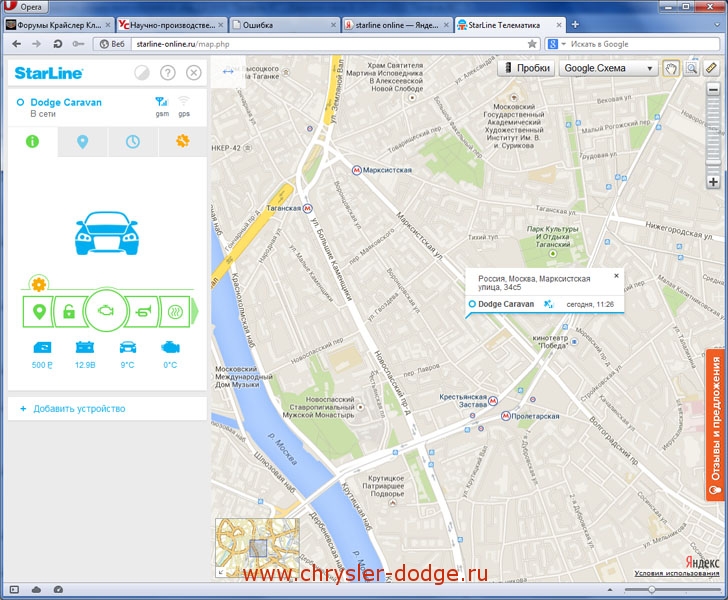
Task: Open the help question mark icon
Action: [168, 72]
